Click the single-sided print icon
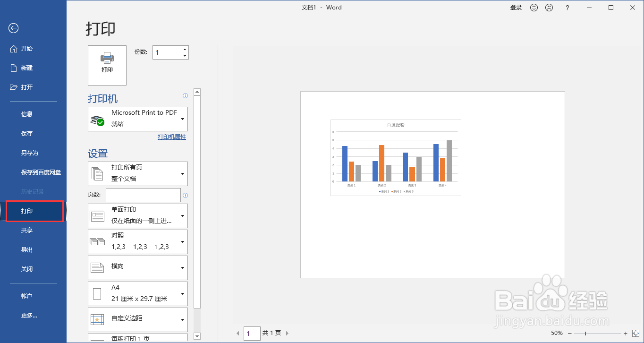This screenshot has width=644, height=343. (x=97, y=216)
